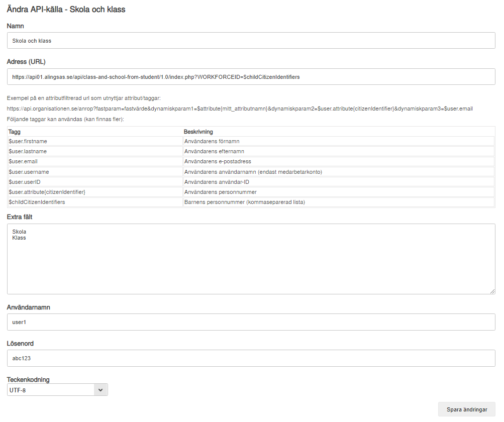Viewport: 504px width, 422px height.
Task: Select the $user.email tag cell
Action: click(95, 162)
